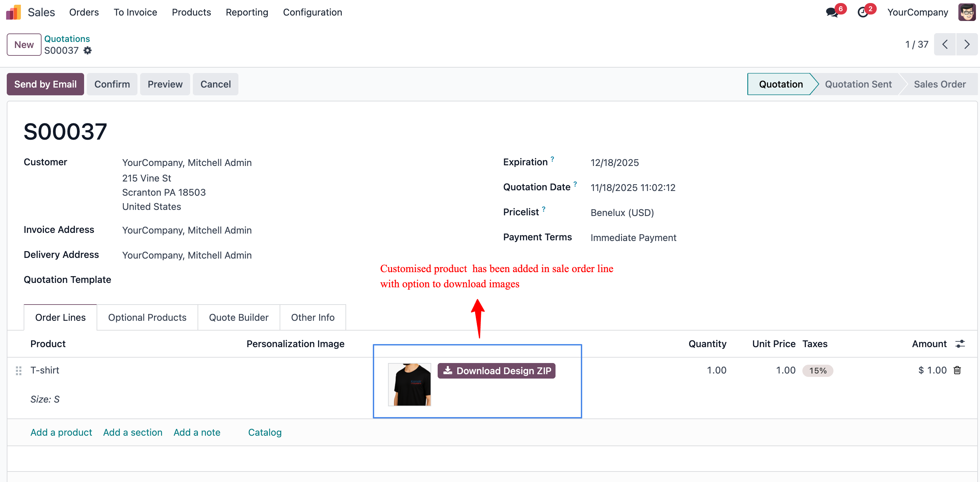Click Add a product link
Image resolution: width=980 pixels, height=482 pixels.
click(x=61, y=432)
